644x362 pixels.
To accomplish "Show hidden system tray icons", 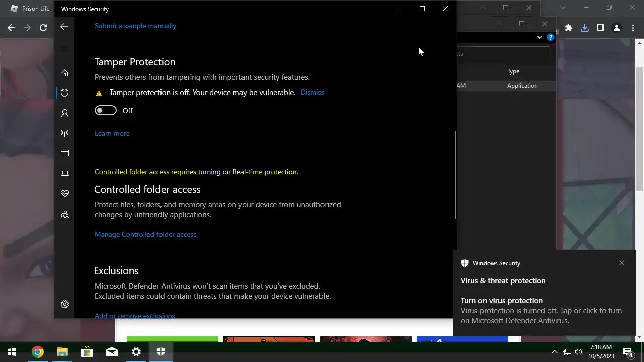I will (x=555, y=352).
